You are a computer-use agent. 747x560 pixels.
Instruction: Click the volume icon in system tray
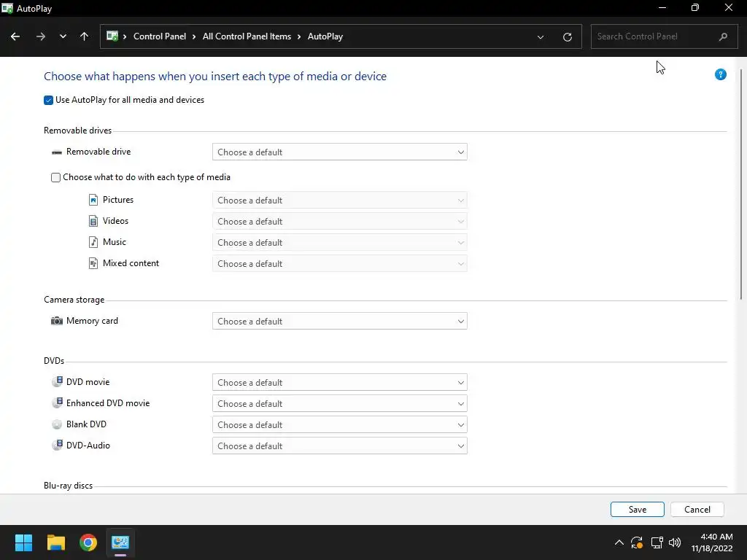[675, 542]
